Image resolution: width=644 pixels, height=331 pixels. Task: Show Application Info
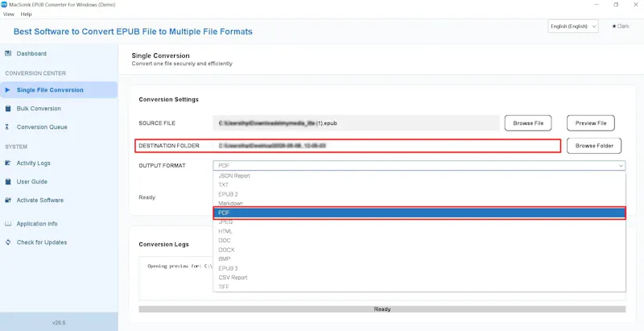[37, 224]
